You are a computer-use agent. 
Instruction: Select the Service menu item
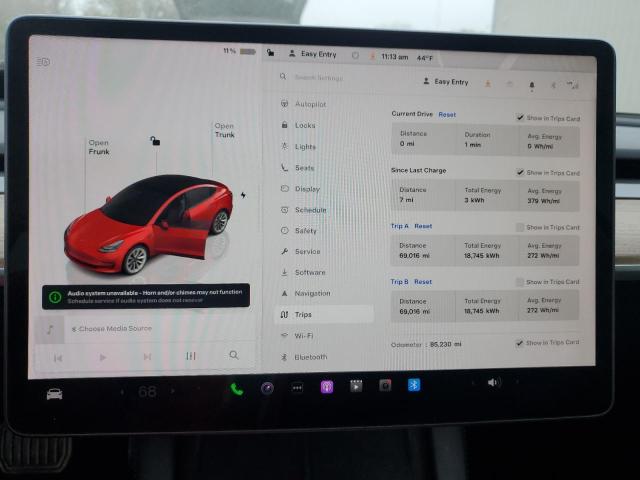(301, 251)
